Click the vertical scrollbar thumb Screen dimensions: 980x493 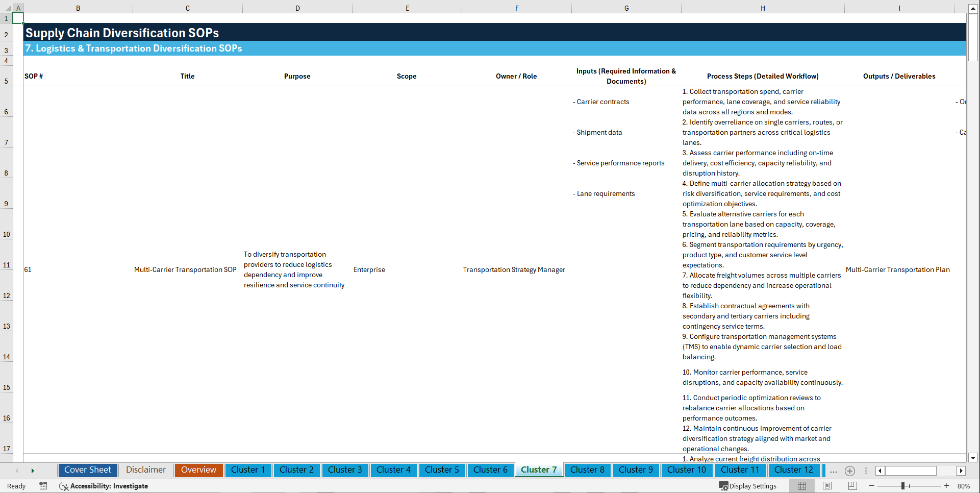(x=973, y=37)
